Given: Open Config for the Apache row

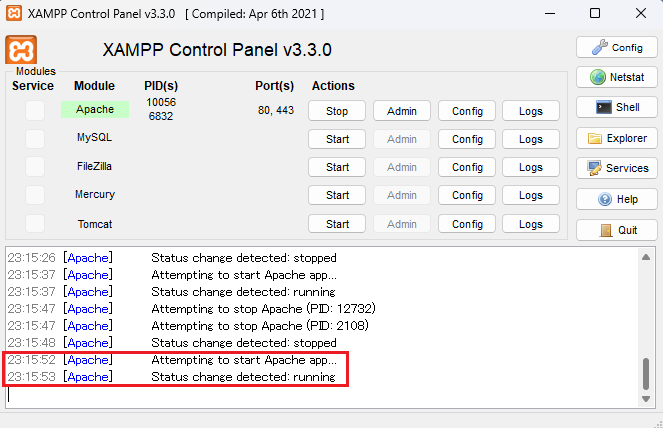Looking at the screenshot, I should point(467,111).
